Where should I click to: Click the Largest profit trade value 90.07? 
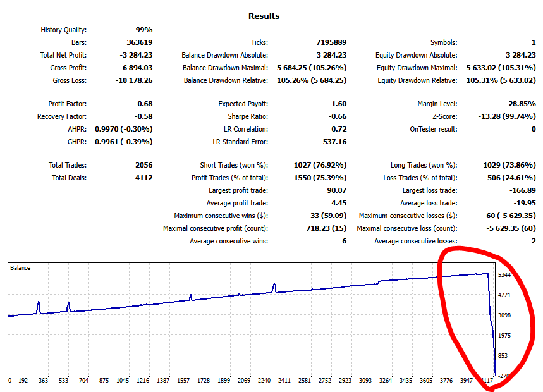tap(336, 190)
